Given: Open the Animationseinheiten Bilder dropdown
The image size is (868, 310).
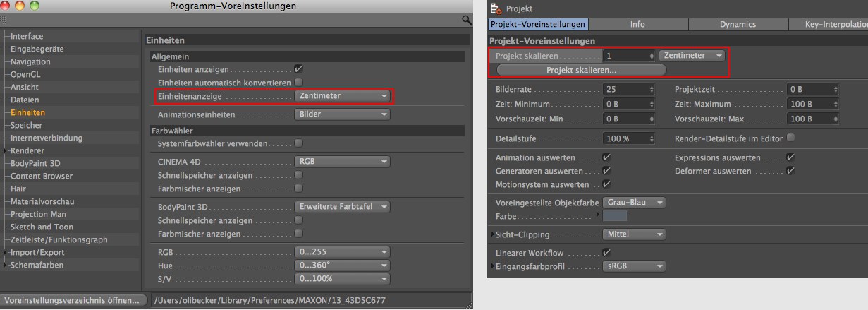Looking at the screenshot, I should [342, 114].
